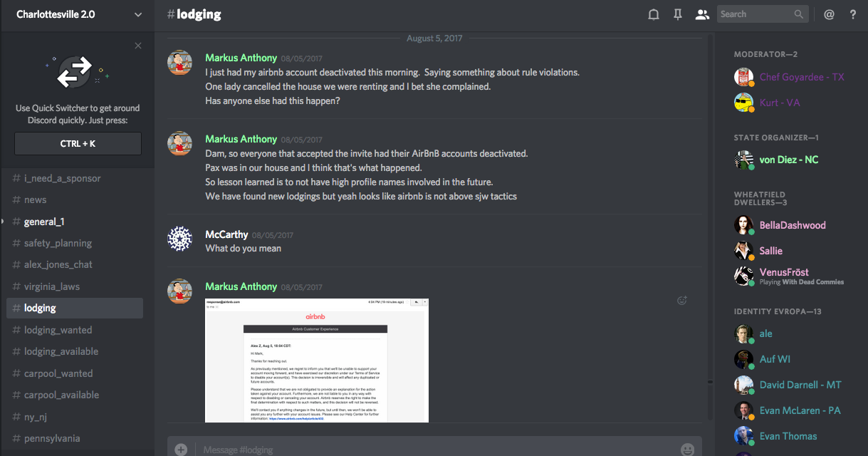Open notification settings bell icon
The image size is (868, 456).
pos(653,14)
